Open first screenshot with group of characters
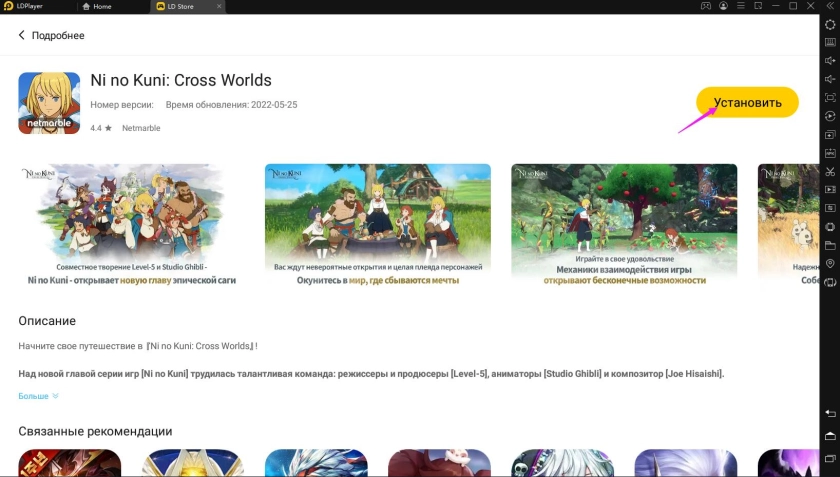This screenshot has height=477, width=840. click(132, 225)
